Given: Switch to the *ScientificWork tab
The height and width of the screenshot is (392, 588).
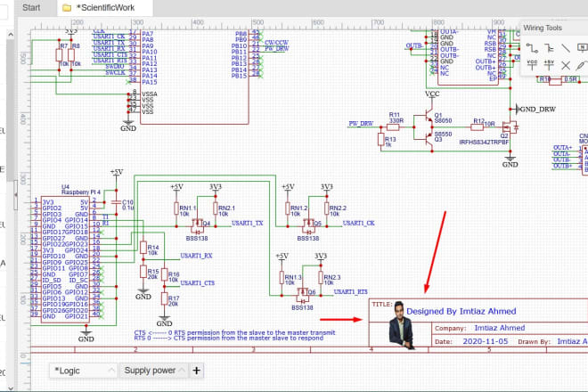Looking at the screenshot, I should 105,7.
